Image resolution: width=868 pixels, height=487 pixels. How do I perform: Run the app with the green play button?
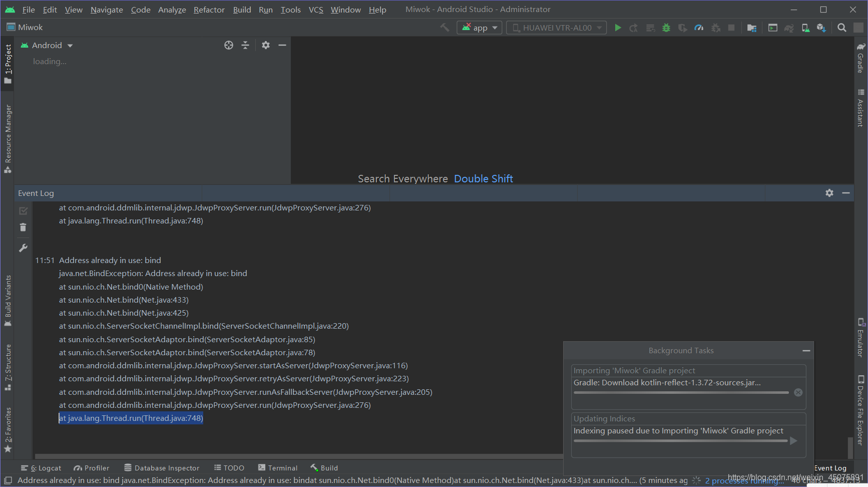point(618,28)
